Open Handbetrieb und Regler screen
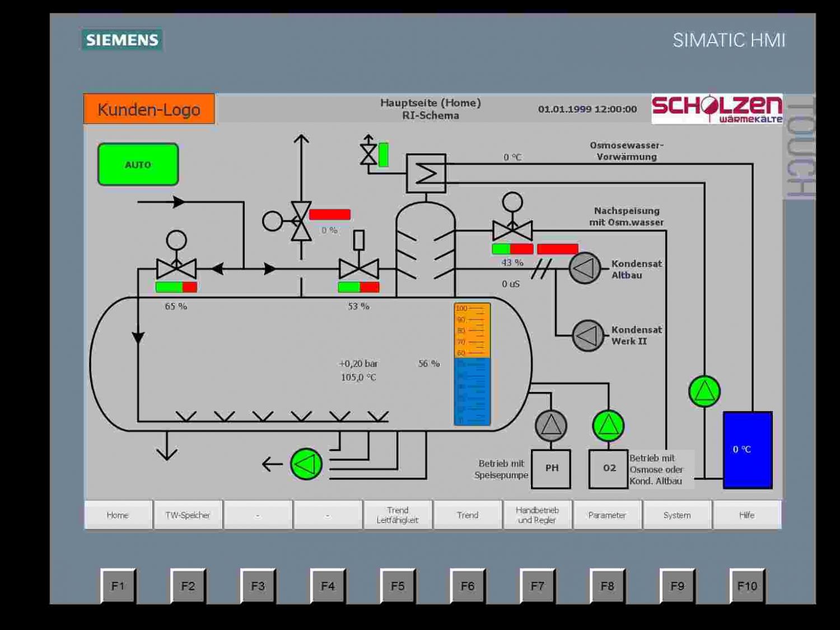Viewport: 840px width, 630px height. pyautogui.click(x=537, y=515)
